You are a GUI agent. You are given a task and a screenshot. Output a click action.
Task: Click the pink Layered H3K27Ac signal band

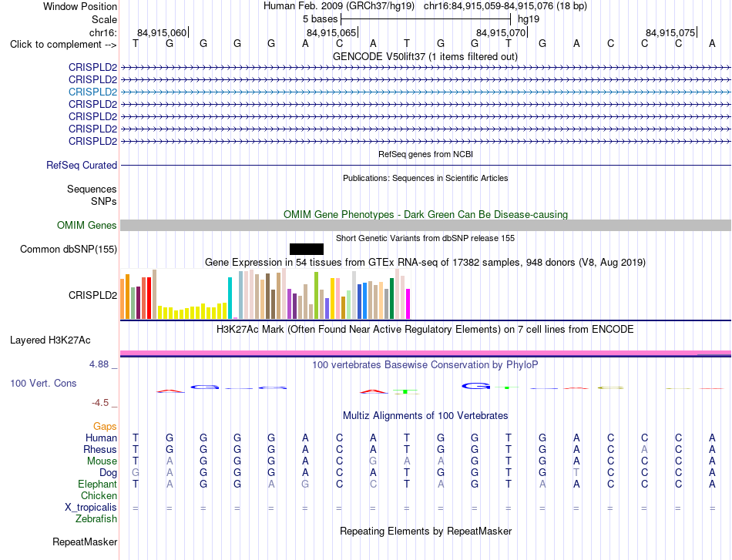[x=425, y=353]
